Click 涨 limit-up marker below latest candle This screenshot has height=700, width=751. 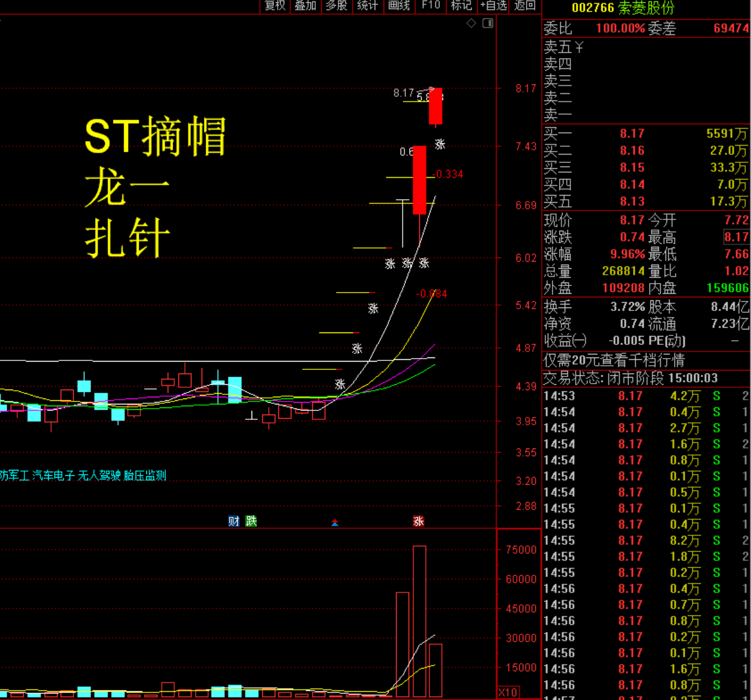click(440, 144)
